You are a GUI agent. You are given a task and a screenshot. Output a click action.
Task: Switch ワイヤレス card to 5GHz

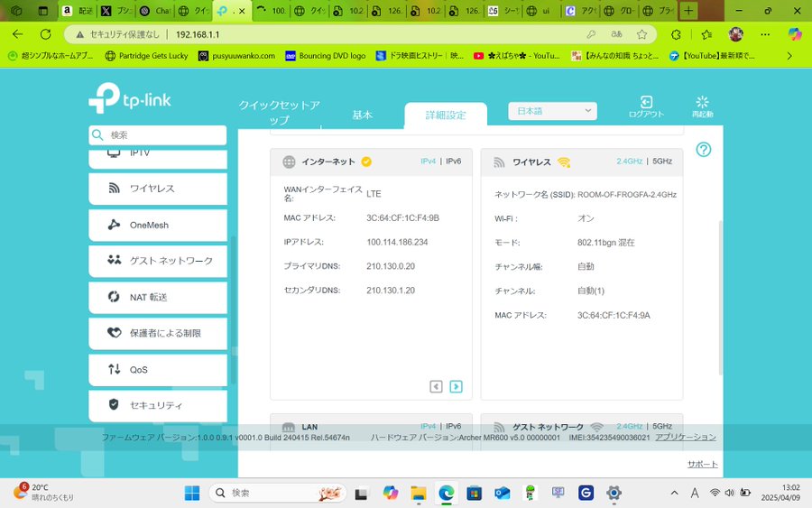coord(662,162)
